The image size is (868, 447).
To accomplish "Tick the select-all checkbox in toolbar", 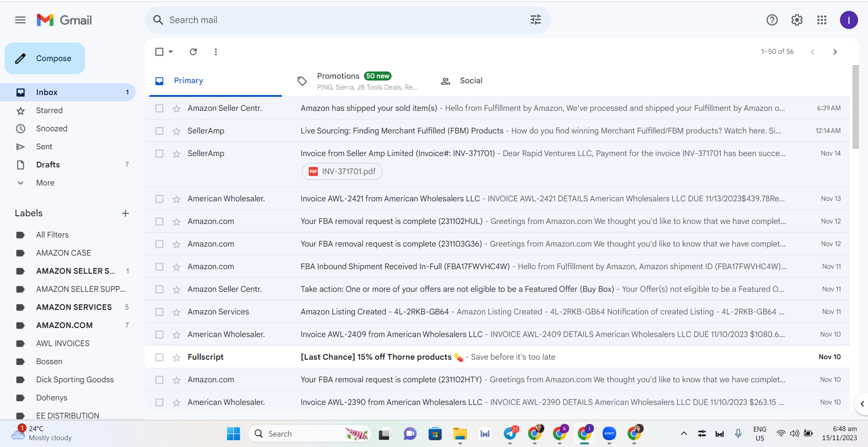I will click(159, 52).
